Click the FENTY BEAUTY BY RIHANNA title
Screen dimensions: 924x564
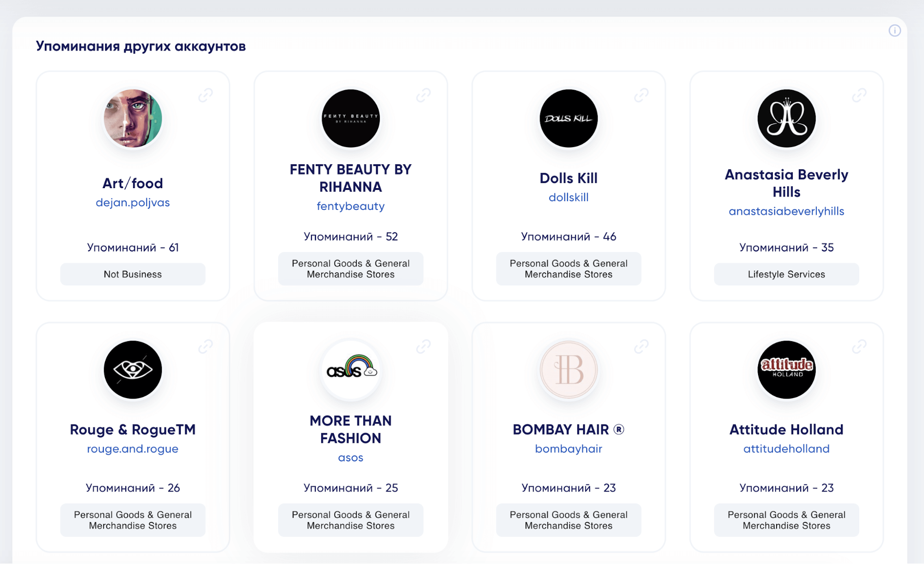351,178
